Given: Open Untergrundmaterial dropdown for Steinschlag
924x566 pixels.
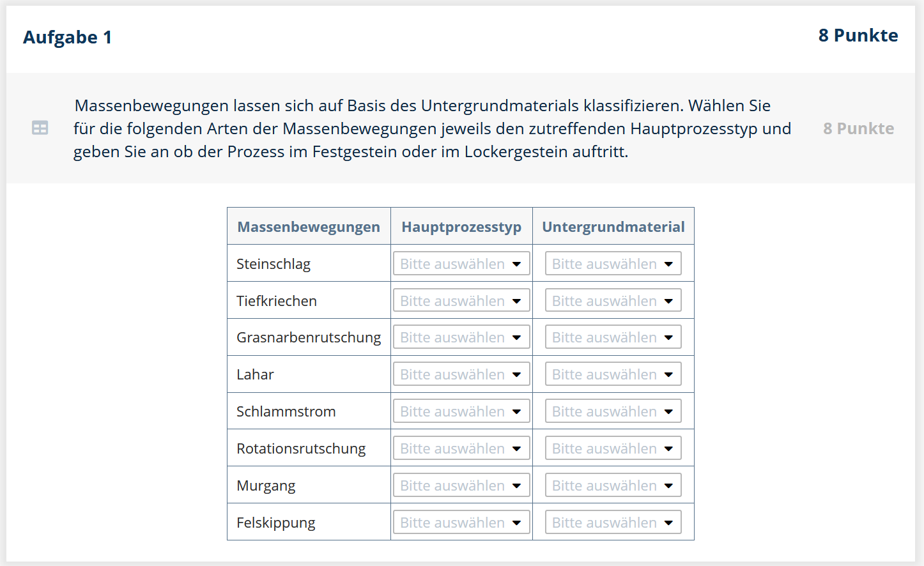Looking at the screenshot, I should click(x=613, y=263).
